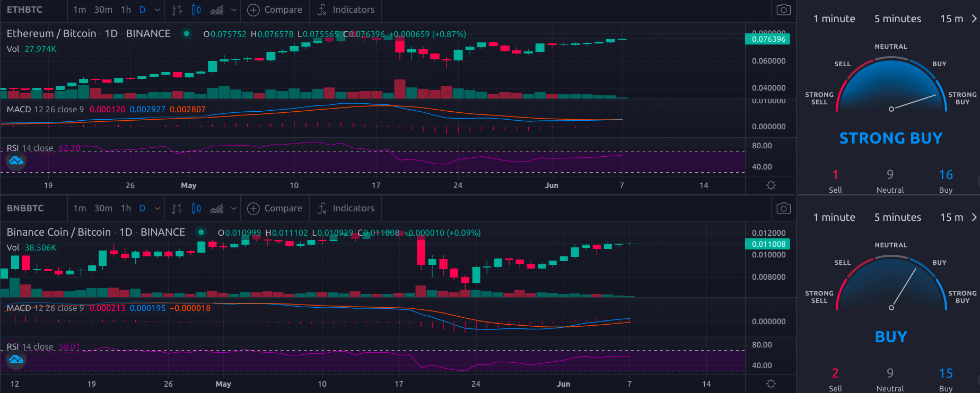This screenshot has width=980, height=393.
Task: Click Buy count 16 in ETHBTC gauge
Action: tap(946, 175)
